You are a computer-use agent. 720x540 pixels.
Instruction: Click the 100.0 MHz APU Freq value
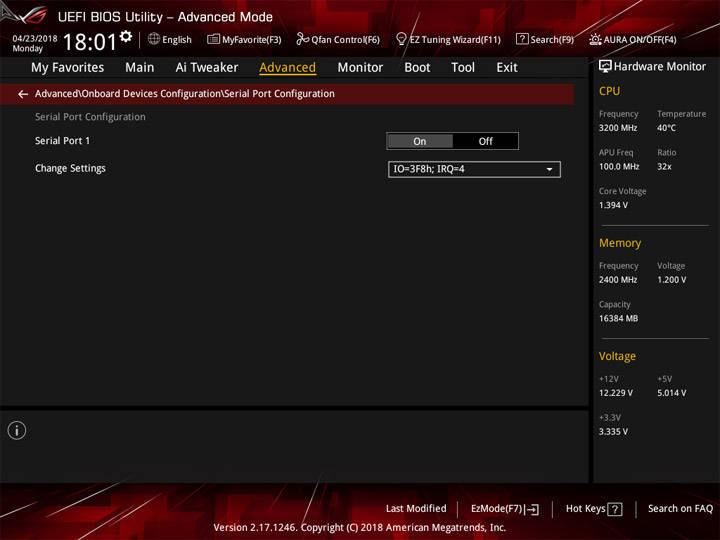(x=619, y=167)
